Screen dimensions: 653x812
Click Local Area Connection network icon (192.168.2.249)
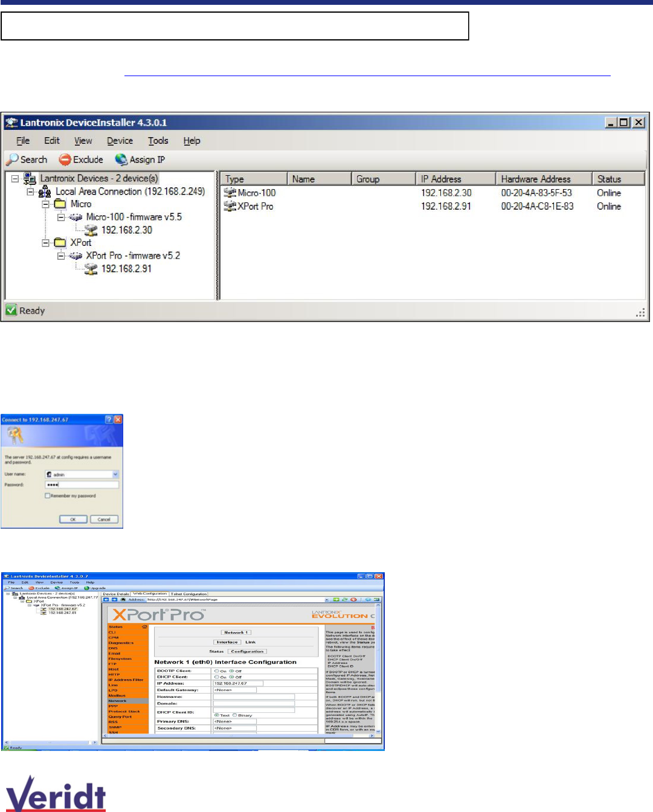coord(45,192)
